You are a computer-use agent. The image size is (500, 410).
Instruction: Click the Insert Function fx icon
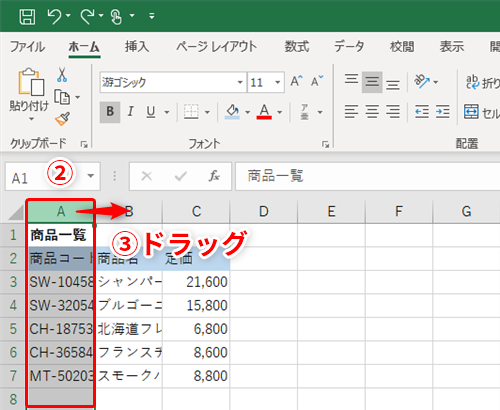[x=214, y=176]
